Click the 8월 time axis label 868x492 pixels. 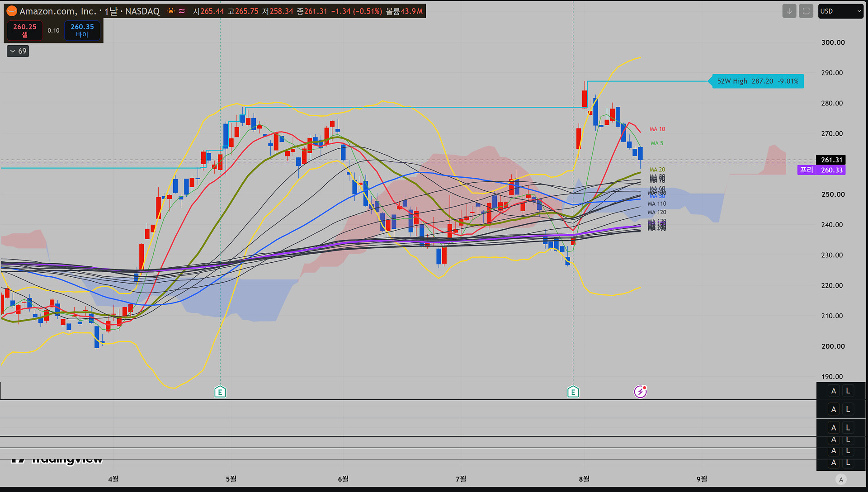pos(584,478)
